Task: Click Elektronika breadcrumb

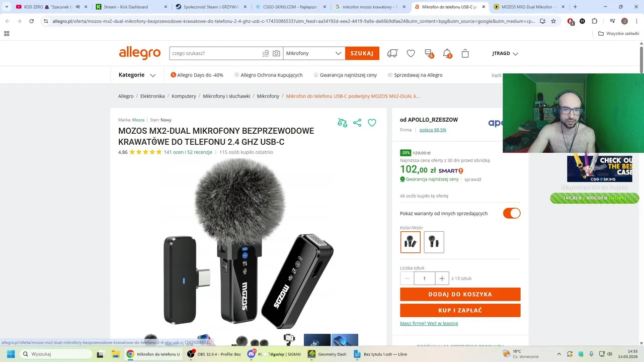Action: [x=152, y=96]
